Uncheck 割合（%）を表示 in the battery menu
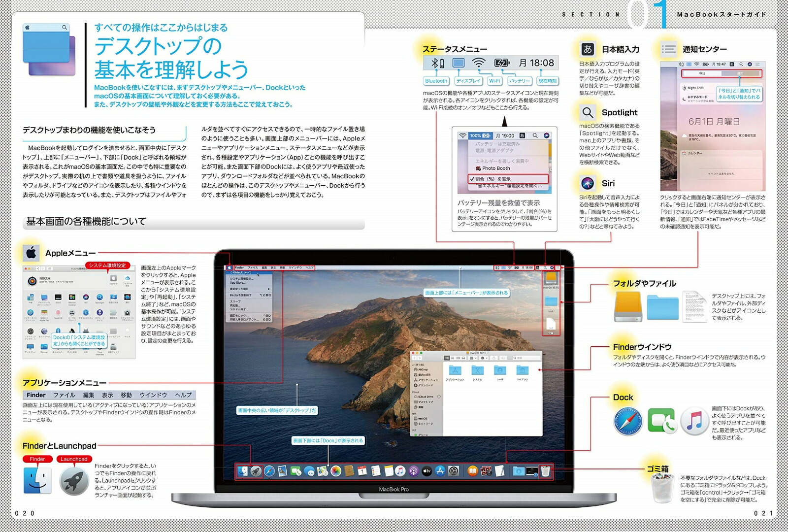Viewport: 788px width, 532px height. pos(493,179)
